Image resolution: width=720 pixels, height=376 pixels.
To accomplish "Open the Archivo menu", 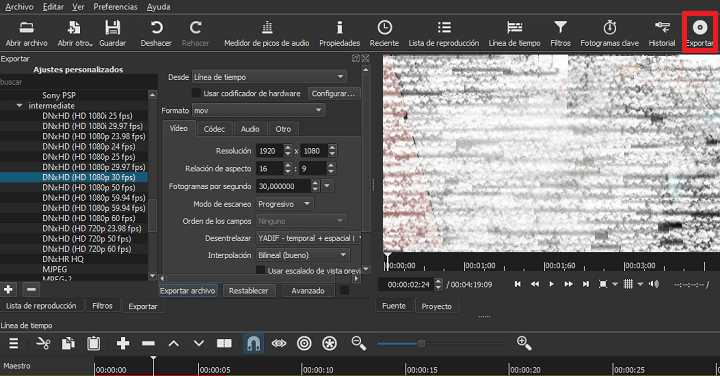I will pyautogui.click(x=19, y=7).
